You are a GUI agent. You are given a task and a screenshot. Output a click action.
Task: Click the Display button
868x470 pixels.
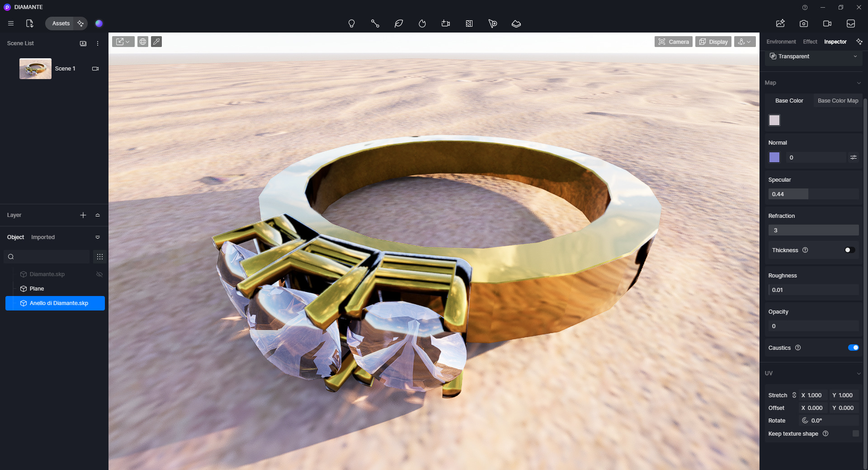point(713,42)
